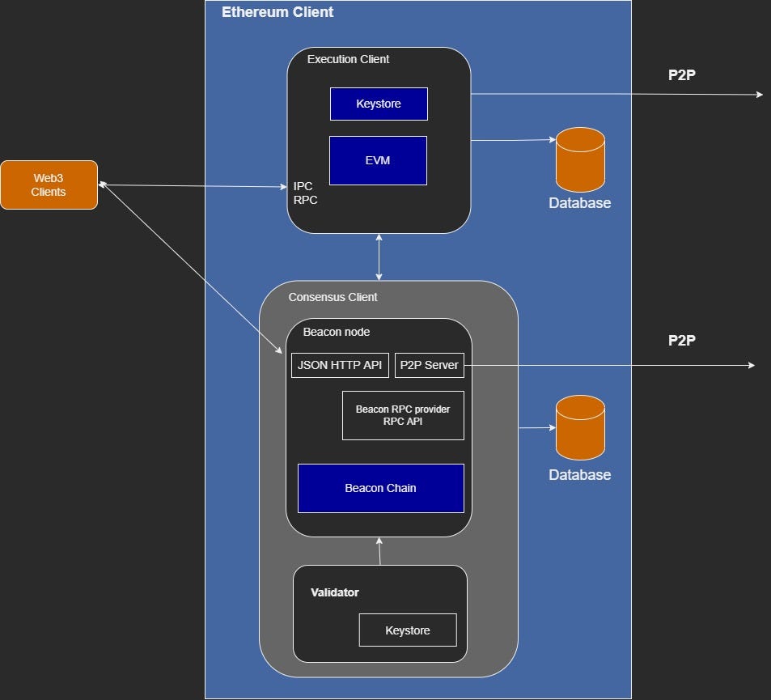Click the upper P2P label
771x700 pixels.
coord(681,74)
